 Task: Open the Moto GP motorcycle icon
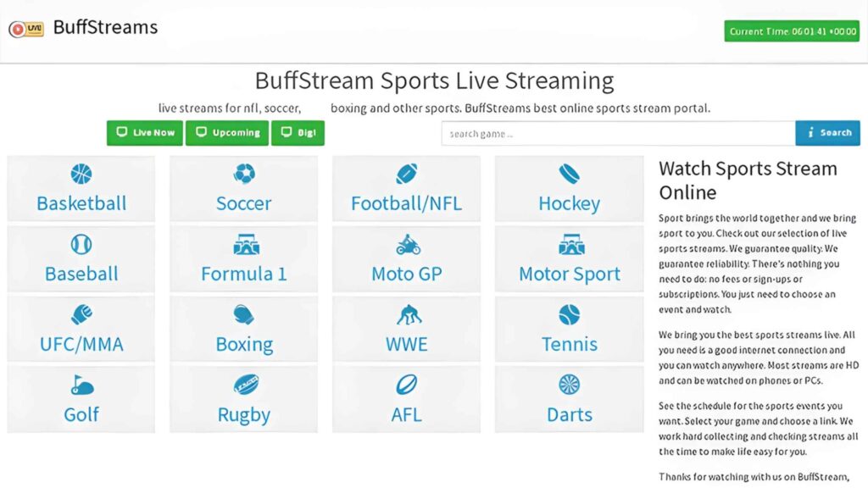pyautogui.click(x=406, y=243)
